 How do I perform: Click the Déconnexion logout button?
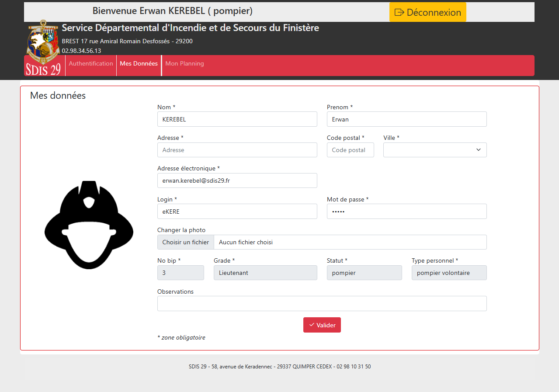(427, 12)
